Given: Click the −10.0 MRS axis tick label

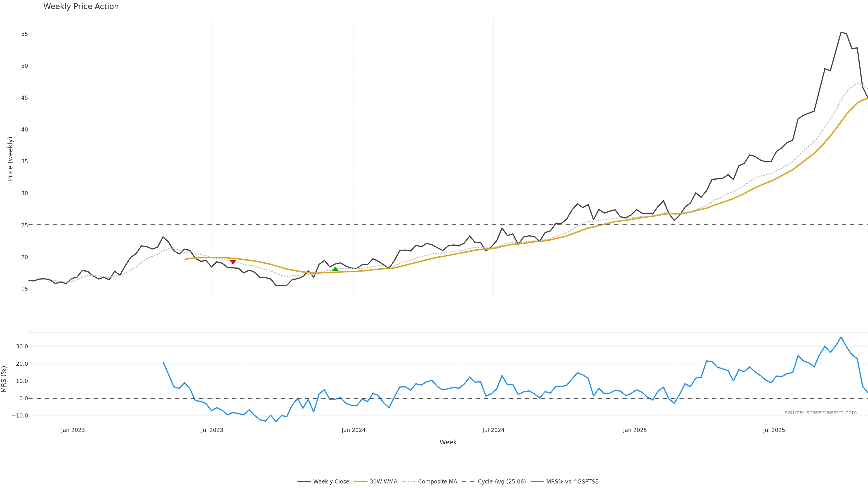Looking at the screenshot, I should [x=19, y=416].
